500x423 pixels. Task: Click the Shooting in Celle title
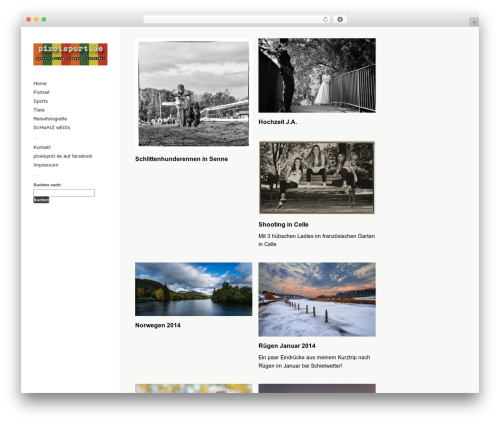tap(283, 225)
